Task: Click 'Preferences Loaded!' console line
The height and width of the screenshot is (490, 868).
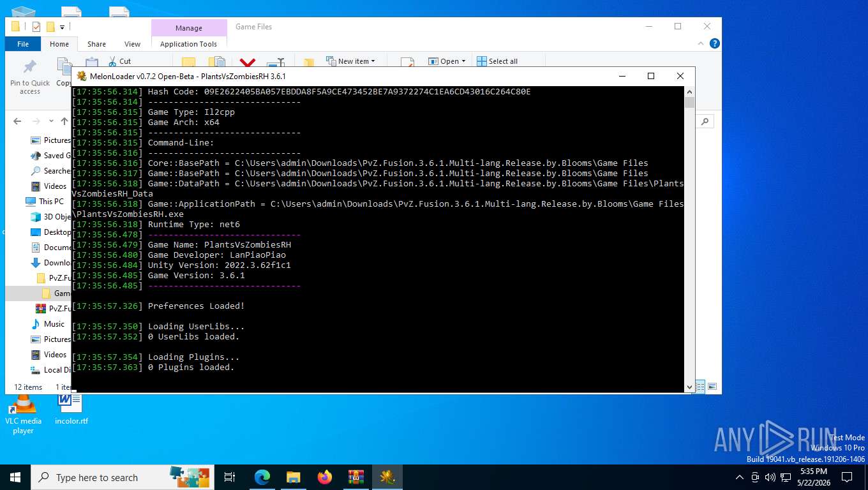Action: click(x=196, y=306)
